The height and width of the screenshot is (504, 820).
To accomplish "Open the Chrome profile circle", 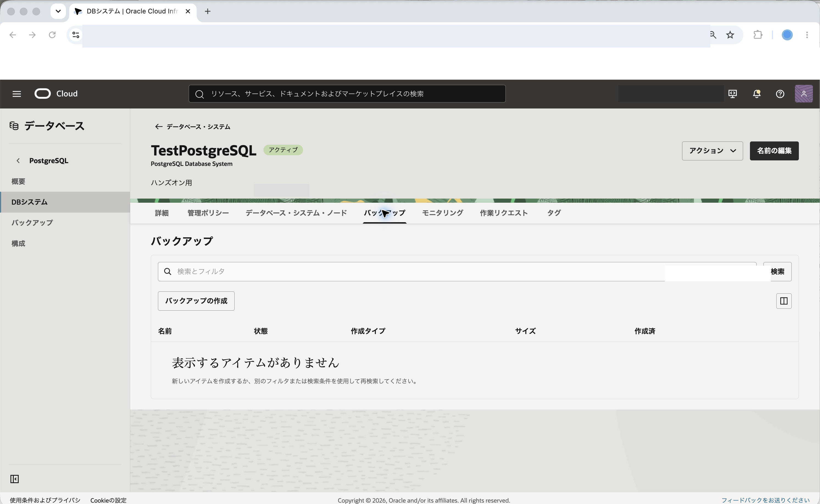I will click(x=787, y=35).
